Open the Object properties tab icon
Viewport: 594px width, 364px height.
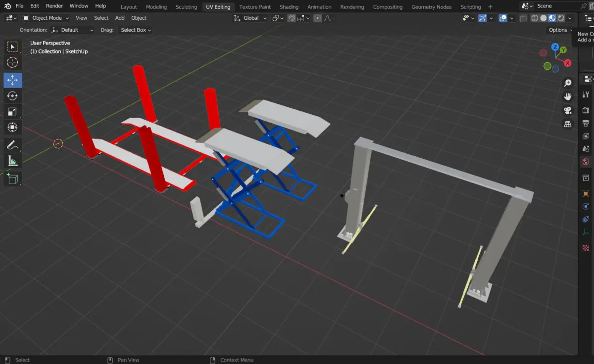tap(586, 193)
